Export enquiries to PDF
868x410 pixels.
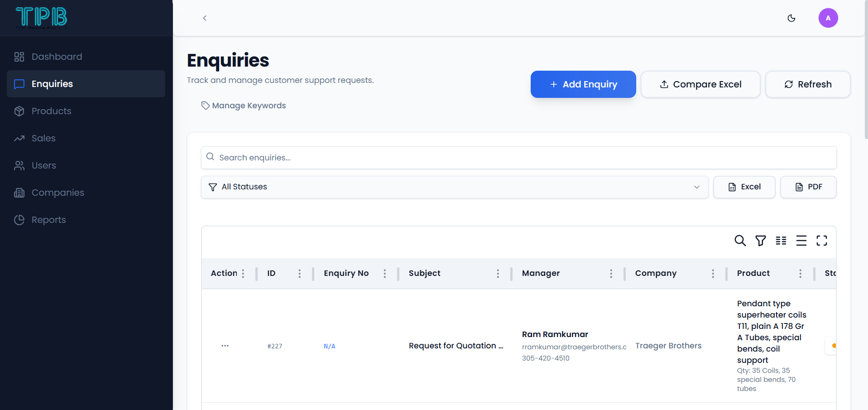[808, 187]
